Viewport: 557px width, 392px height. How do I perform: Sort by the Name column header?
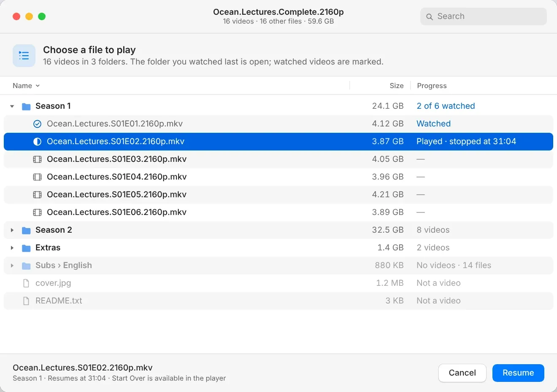[x=26, y=86]
